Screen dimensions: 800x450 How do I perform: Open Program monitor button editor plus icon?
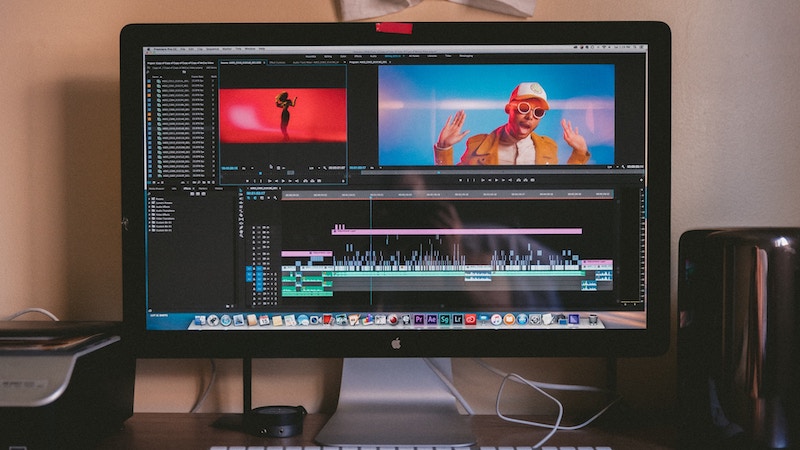tap(641, 180)
